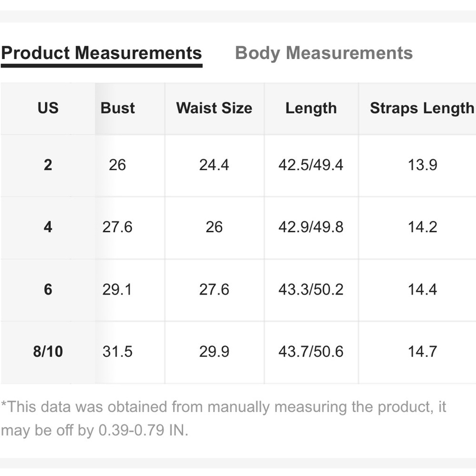Click the US column header
This screenshot has height=476, width=476.
(48, 108)
